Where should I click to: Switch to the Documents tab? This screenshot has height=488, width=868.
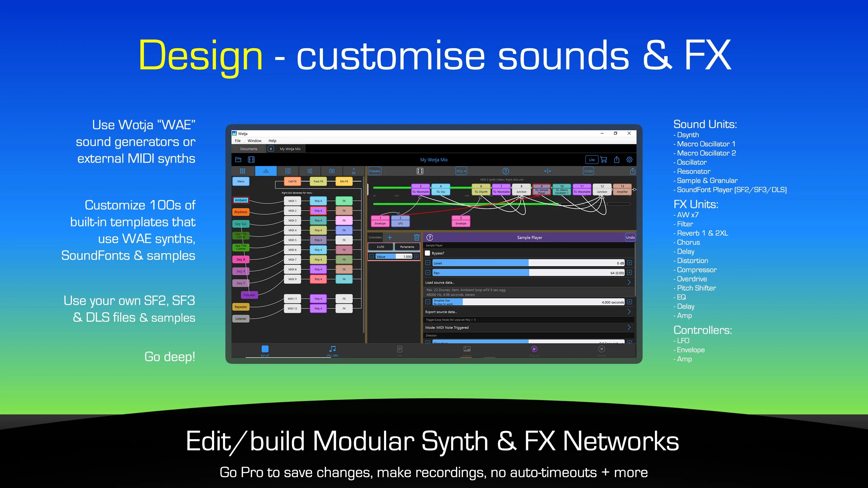click(249, 149)
